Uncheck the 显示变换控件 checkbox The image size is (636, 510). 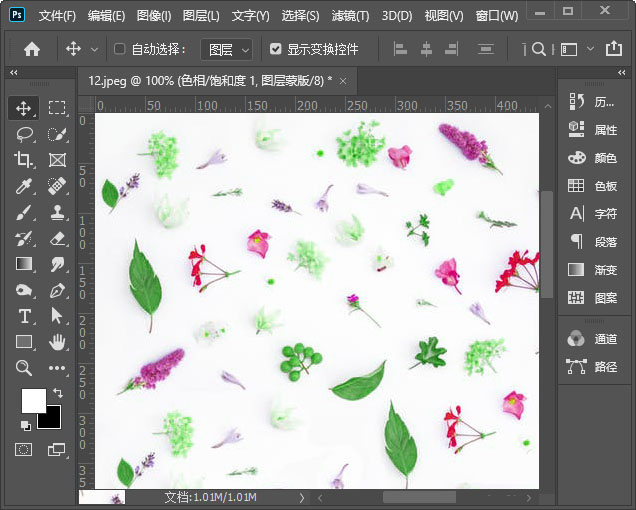275,49
